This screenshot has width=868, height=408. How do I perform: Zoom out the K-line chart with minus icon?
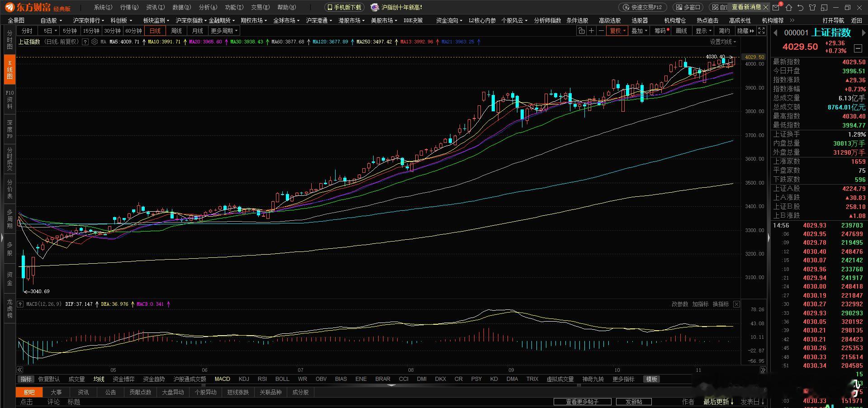[601, 31]
